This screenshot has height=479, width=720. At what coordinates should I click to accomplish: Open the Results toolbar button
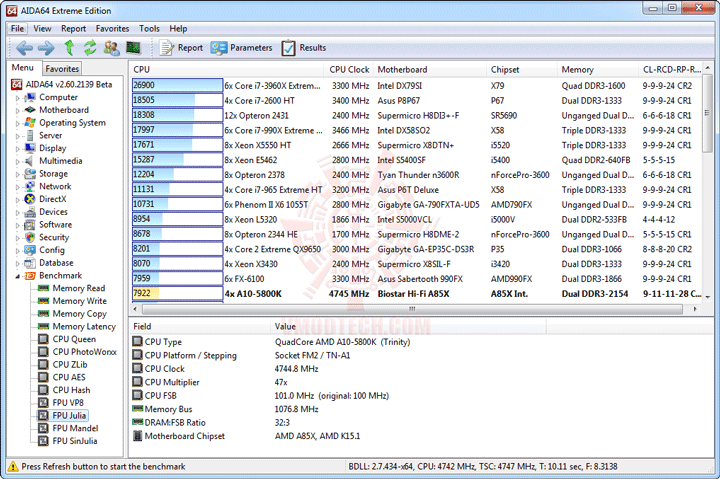[304, 48]
